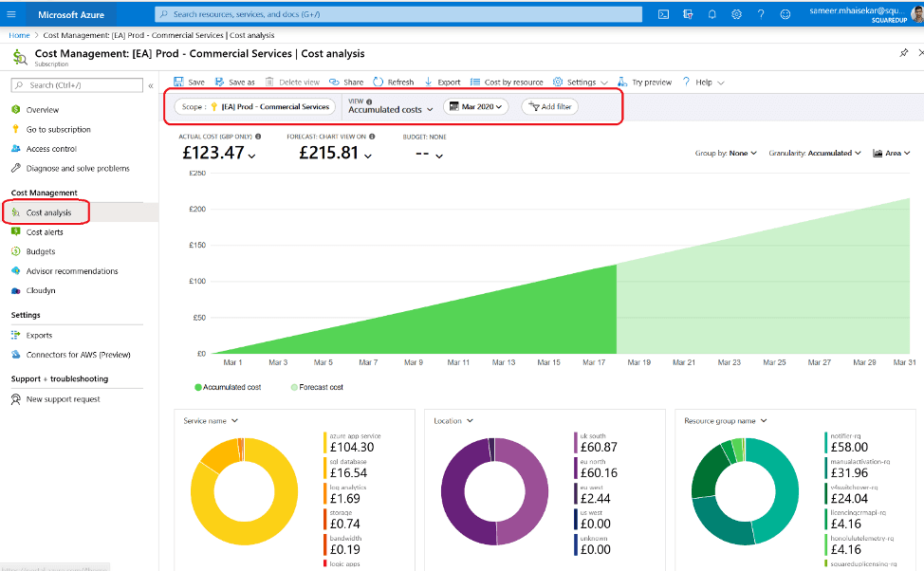Click the Accumulated cost legend swatch

coord(198,387)
